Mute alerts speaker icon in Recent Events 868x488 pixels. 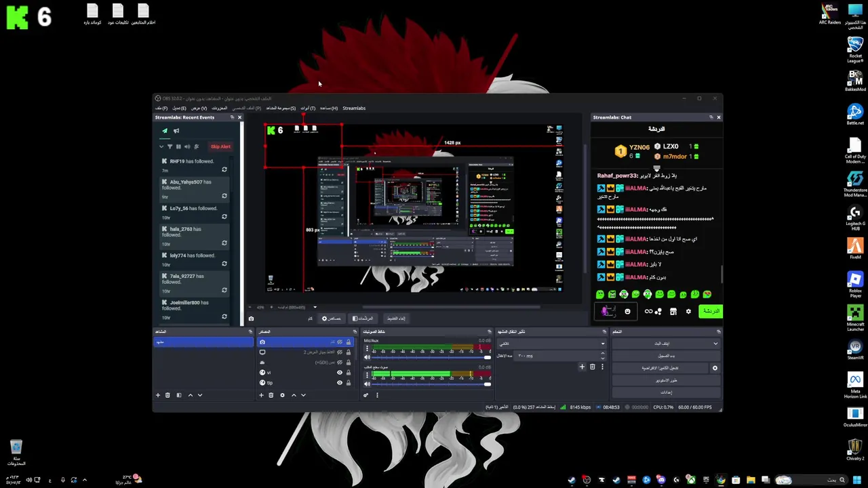point(187,146)
